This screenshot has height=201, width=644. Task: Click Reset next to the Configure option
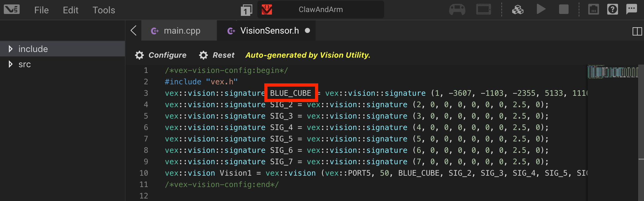pos(217,55)
